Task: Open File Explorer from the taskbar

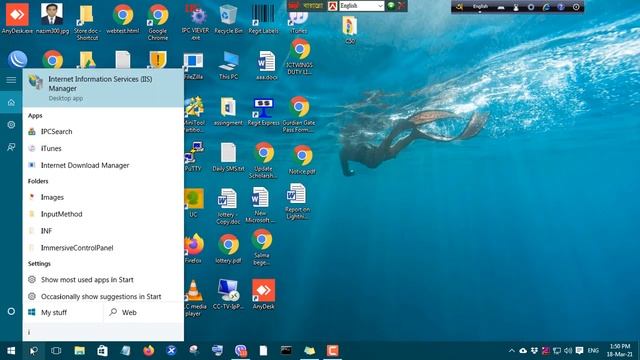Action: tap(79, 351)
